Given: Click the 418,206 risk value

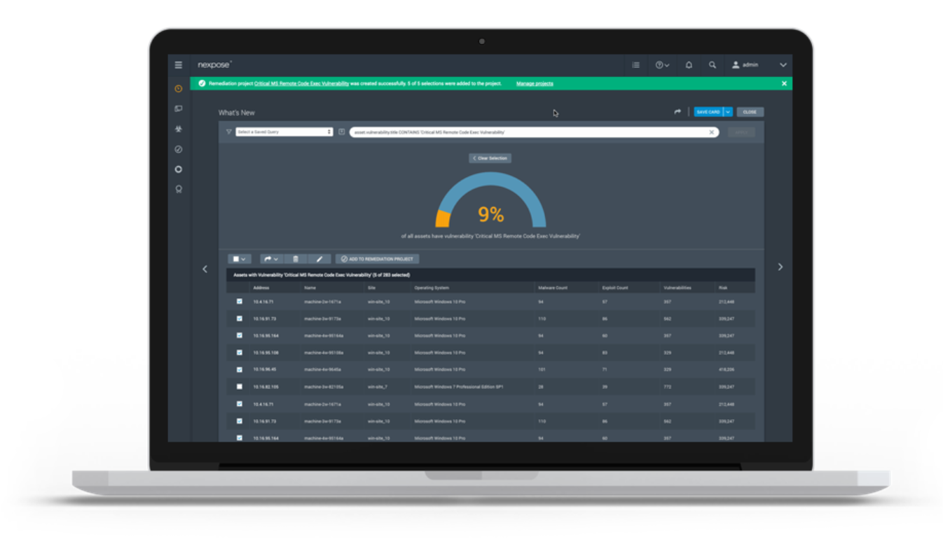Looking at the screenshot, I should click(726, 370).
